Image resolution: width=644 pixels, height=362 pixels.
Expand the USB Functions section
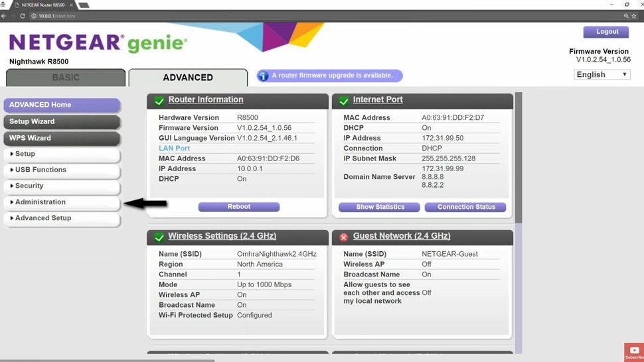[62, 170]
